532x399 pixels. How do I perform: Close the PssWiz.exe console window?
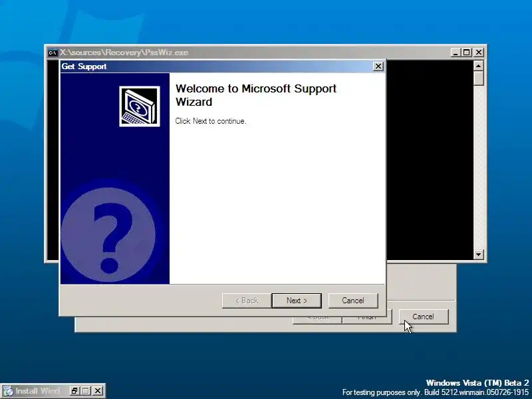(478, 53)
